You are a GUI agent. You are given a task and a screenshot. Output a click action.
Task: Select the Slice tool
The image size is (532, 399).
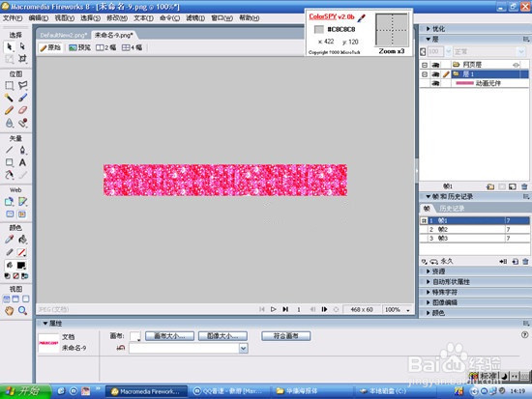22,202
